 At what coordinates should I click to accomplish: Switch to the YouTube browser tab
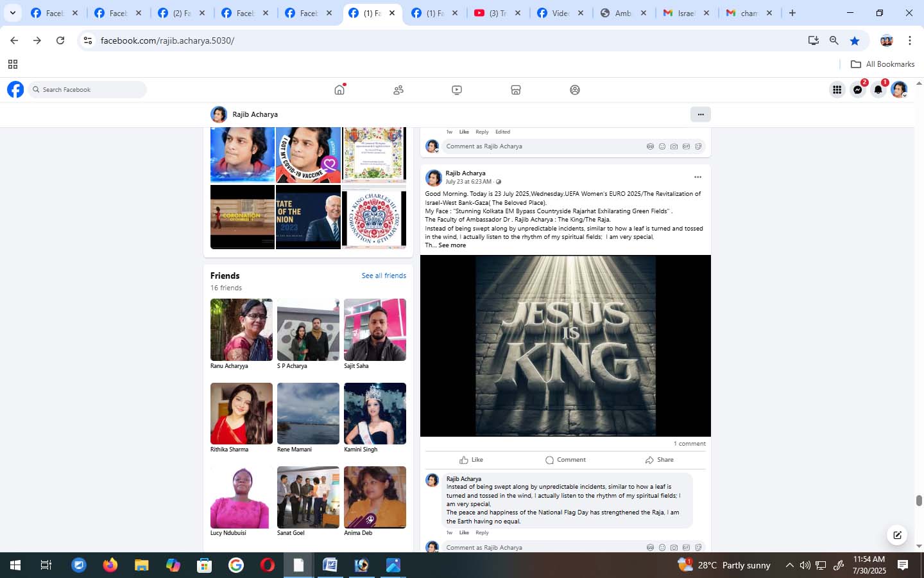(x=498, y=13)
